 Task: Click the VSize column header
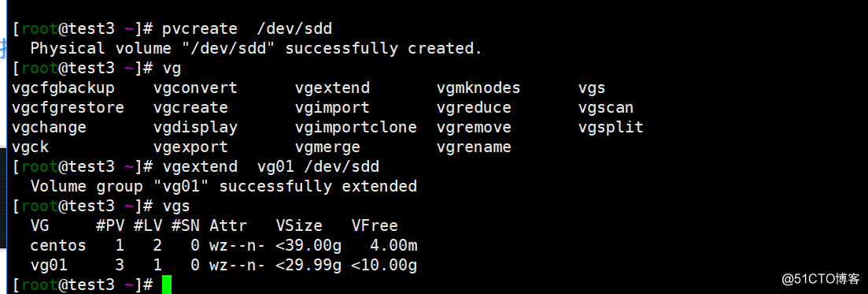(x=299, y=225)
